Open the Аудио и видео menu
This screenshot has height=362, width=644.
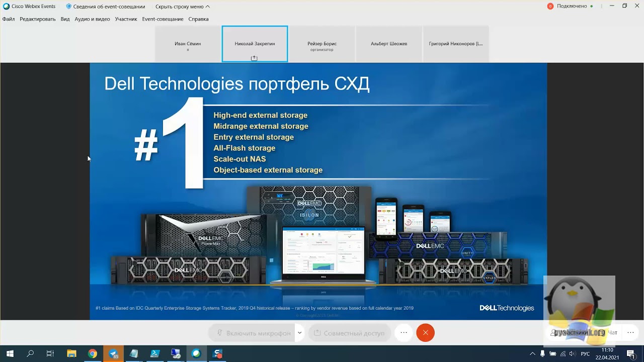point(92,19)
